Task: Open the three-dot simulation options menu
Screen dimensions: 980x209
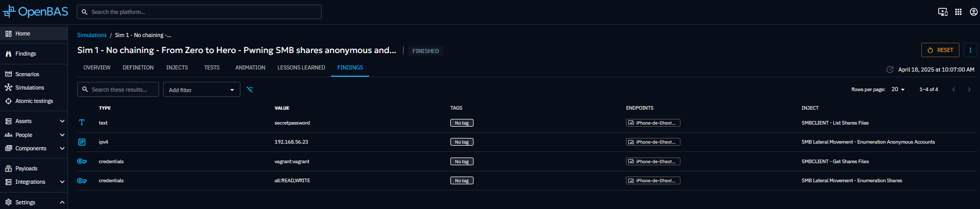Action: pyautogui.click(x=970, y=50)
